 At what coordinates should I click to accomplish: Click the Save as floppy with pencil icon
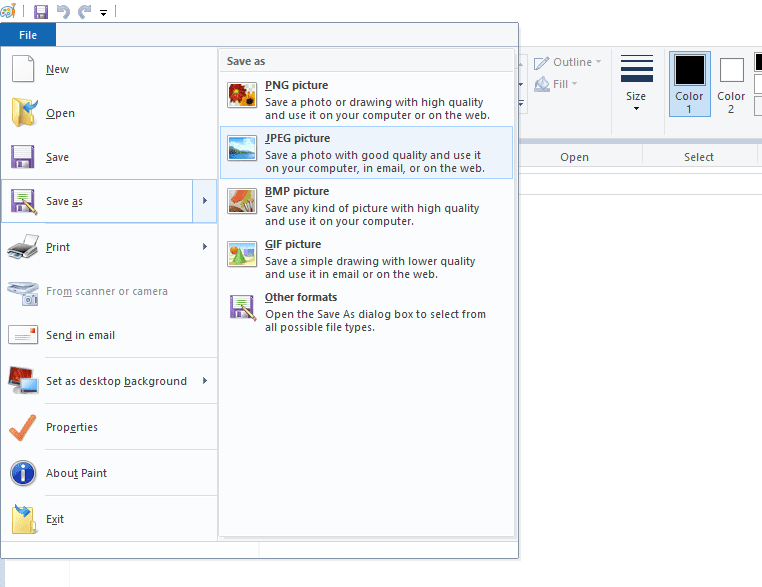[23, 201]
